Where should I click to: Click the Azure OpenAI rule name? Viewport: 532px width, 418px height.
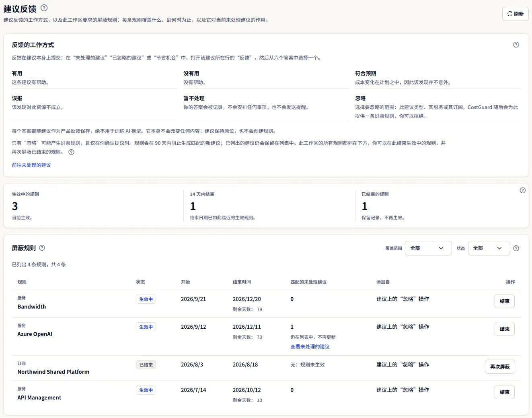(x=35, y=334)
